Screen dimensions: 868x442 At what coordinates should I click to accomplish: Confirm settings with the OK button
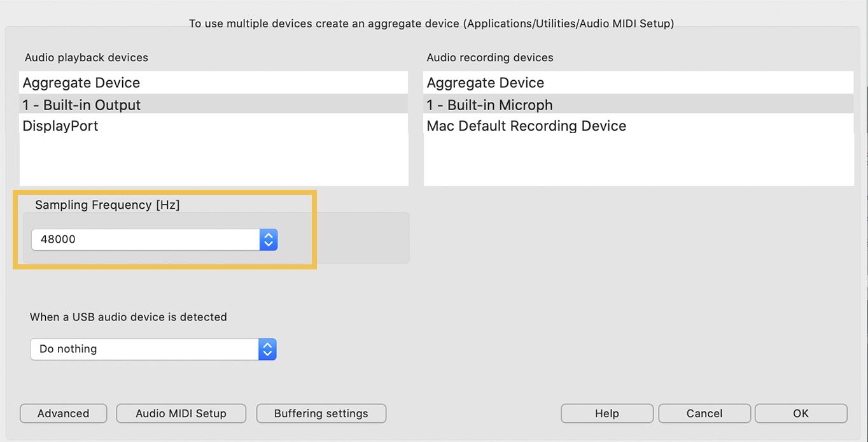(801, 413)
